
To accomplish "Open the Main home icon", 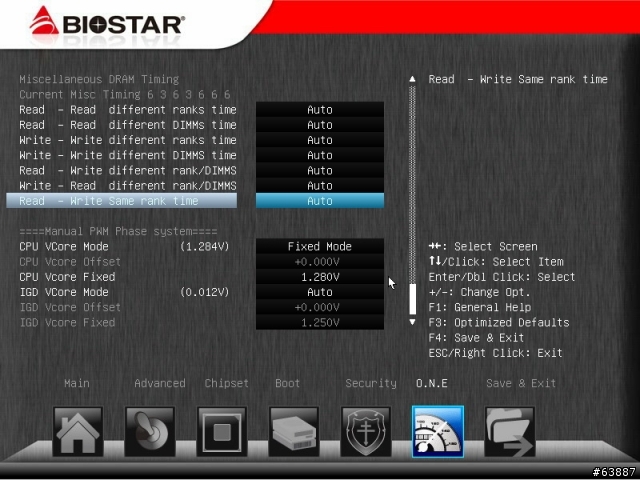I will pos(78,431).
